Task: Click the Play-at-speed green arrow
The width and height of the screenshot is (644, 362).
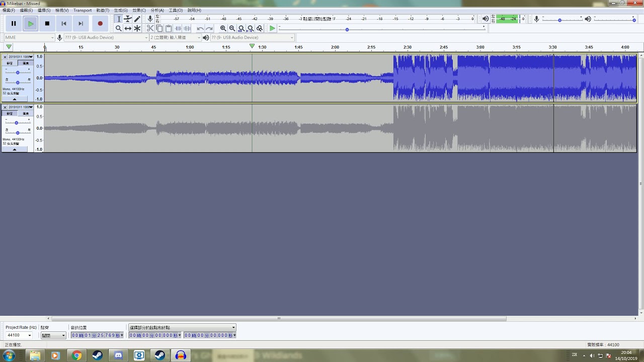Action: 272,29
